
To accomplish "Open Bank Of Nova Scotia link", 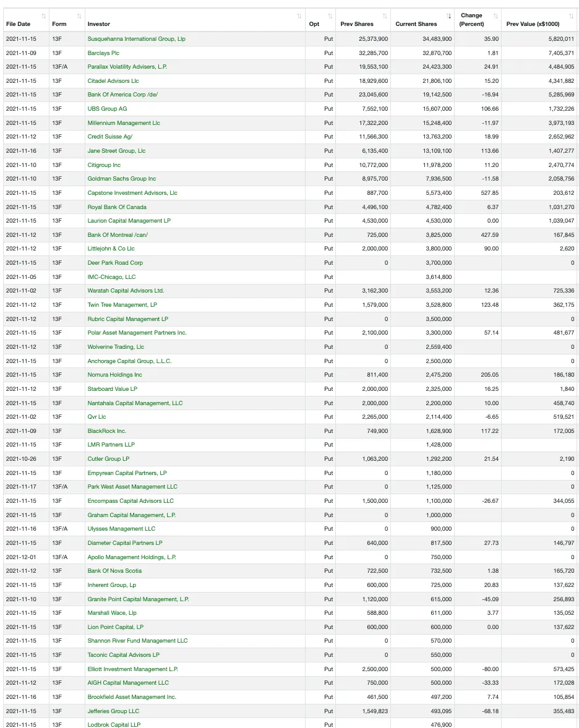I will tap(114, 571).
